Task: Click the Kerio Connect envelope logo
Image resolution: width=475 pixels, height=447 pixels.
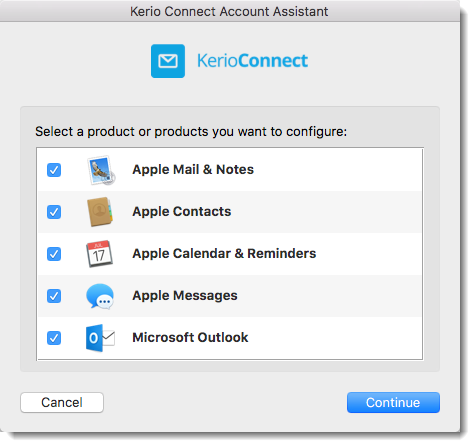Action: coord(168,61)
